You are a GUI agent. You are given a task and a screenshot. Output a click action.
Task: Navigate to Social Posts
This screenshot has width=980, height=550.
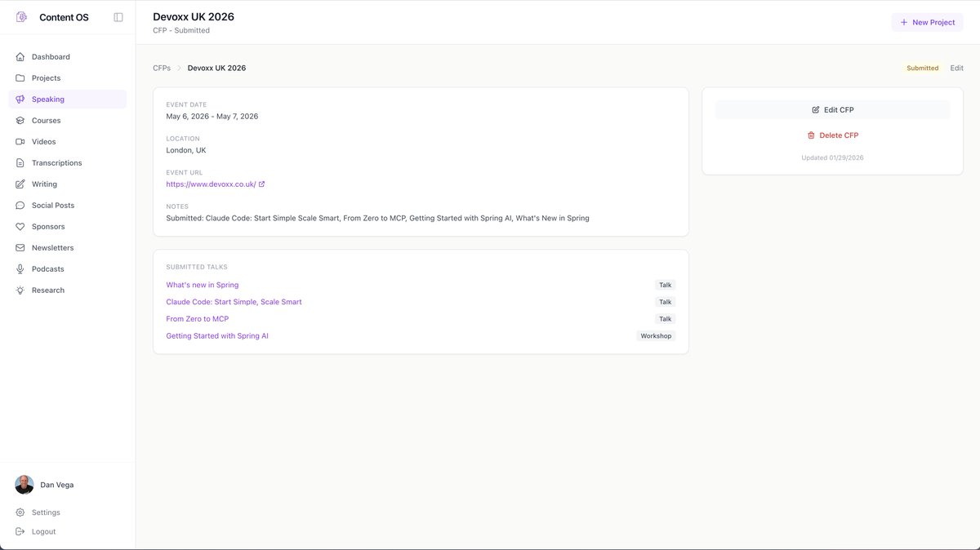coord(68,206)
